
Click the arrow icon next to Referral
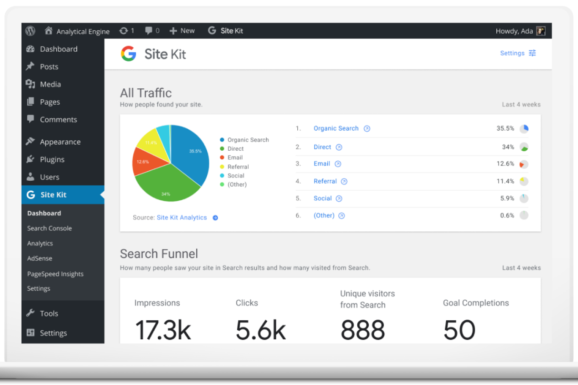pos(344,181)
